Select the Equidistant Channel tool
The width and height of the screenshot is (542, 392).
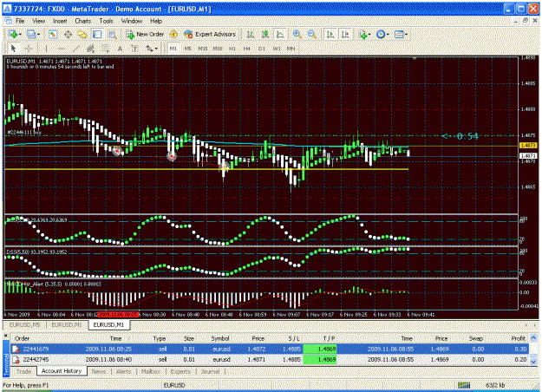pyautogui.click(x=90, y=49)
